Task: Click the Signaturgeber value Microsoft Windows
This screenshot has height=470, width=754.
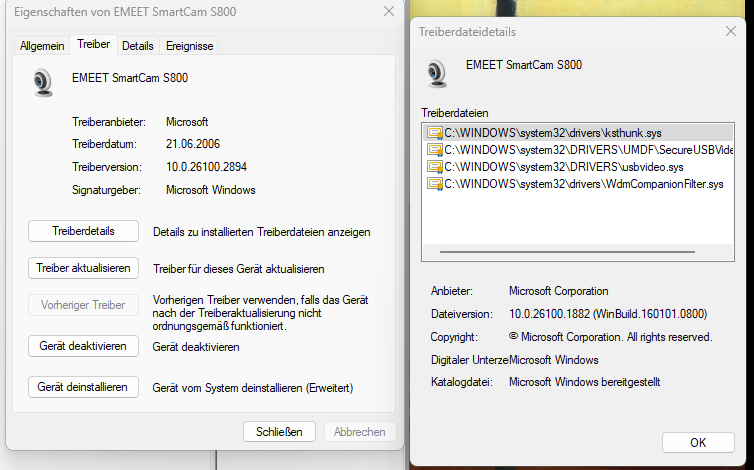Action: click(x=211, y=190)
